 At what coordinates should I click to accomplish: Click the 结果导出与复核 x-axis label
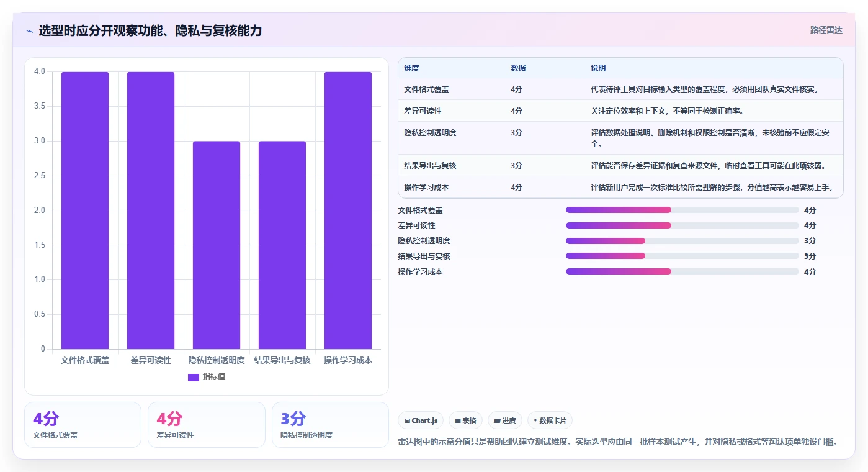[x=282, y=360]
